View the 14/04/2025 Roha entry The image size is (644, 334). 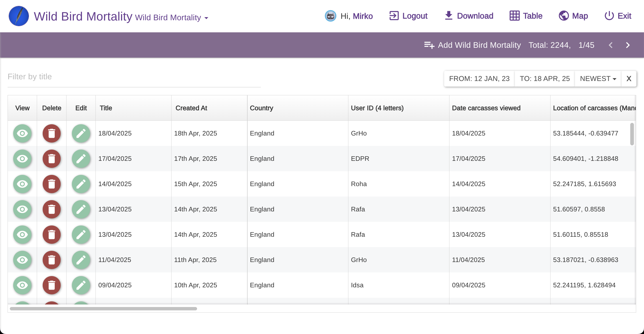tap(22, 184)
